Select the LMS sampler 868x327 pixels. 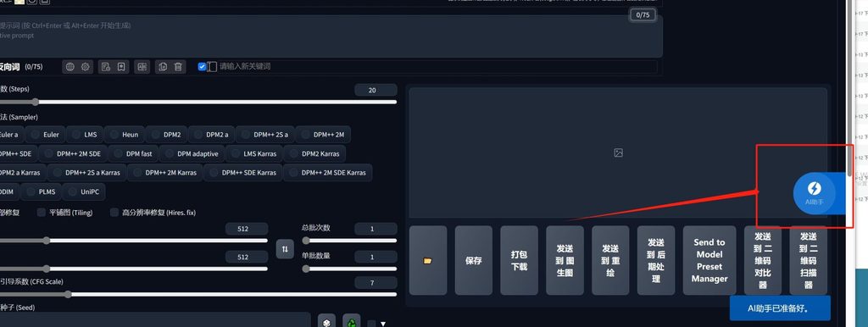coord(84,135)
